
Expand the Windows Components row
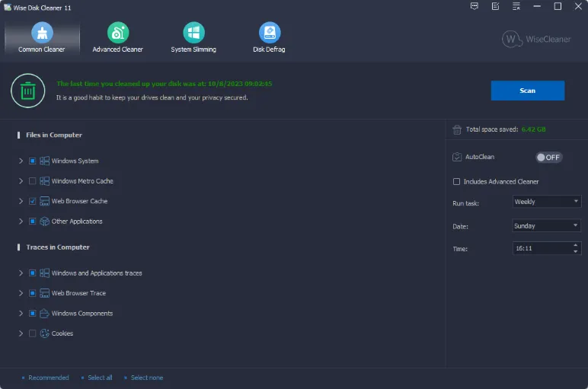pyautogui.click(x=21, y=314)
